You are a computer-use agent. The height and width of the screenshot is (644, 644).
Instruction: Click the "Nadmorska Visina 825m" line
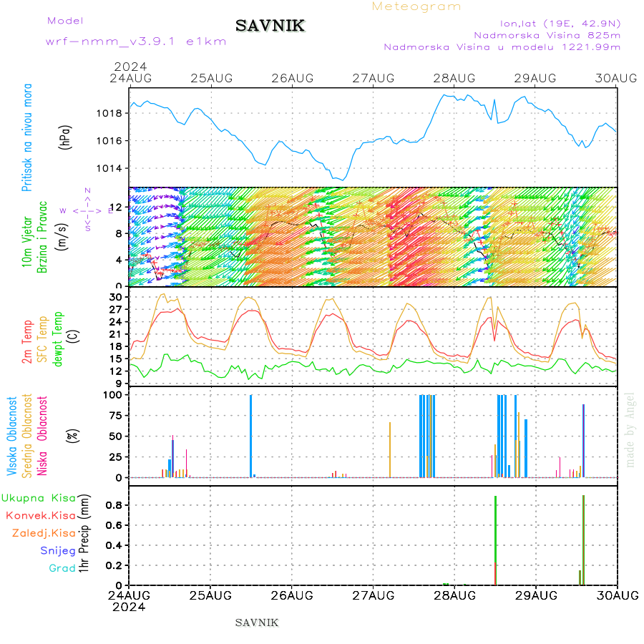(547, 35)
